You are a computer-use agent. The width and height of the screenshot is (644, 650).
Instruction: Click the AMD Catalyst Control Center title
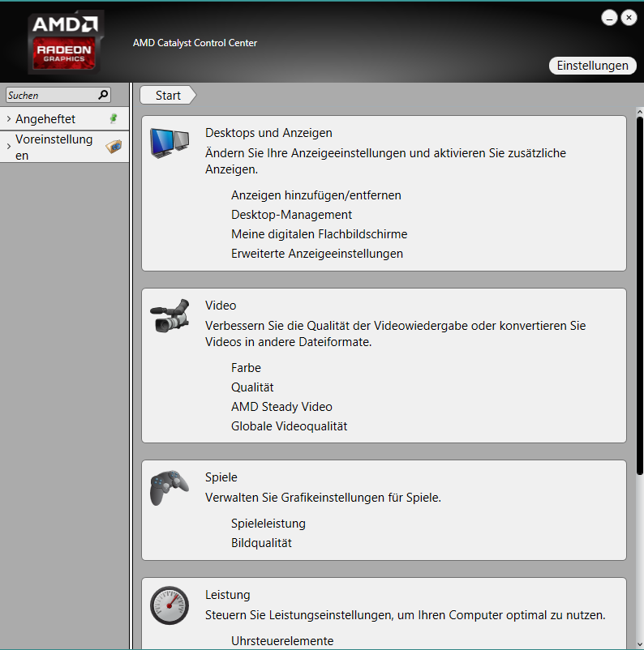click(195, 43)
